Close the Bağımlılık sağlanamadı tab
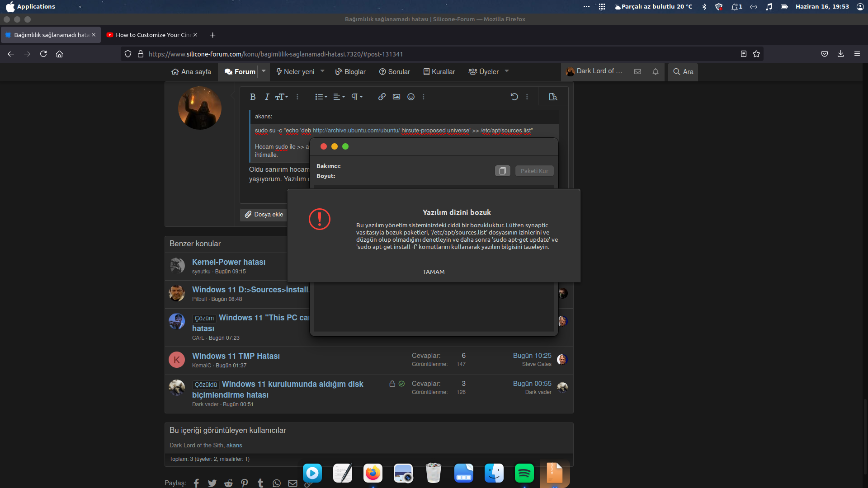 (x=94, y=35)
